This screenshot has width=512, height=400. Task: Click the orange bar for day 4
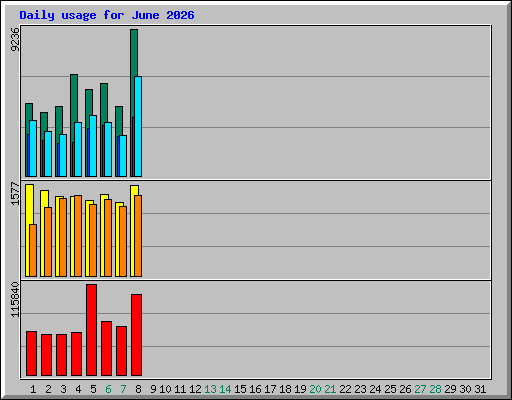point(78,236)
